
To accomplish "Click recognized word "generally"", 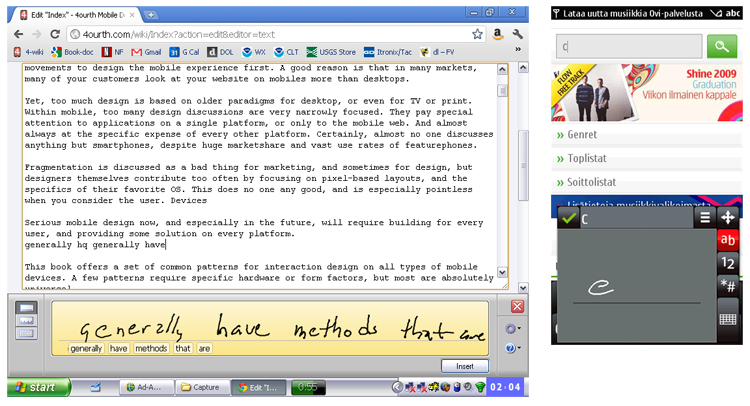I will (x=86, y=349).
